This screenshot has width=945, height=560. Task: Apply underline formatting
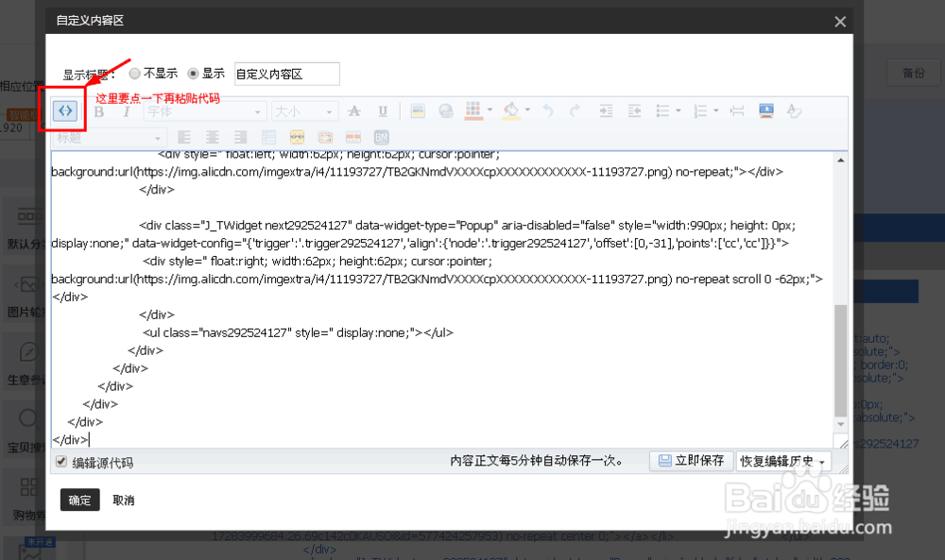pyautogui.click(x=383, y=110)
